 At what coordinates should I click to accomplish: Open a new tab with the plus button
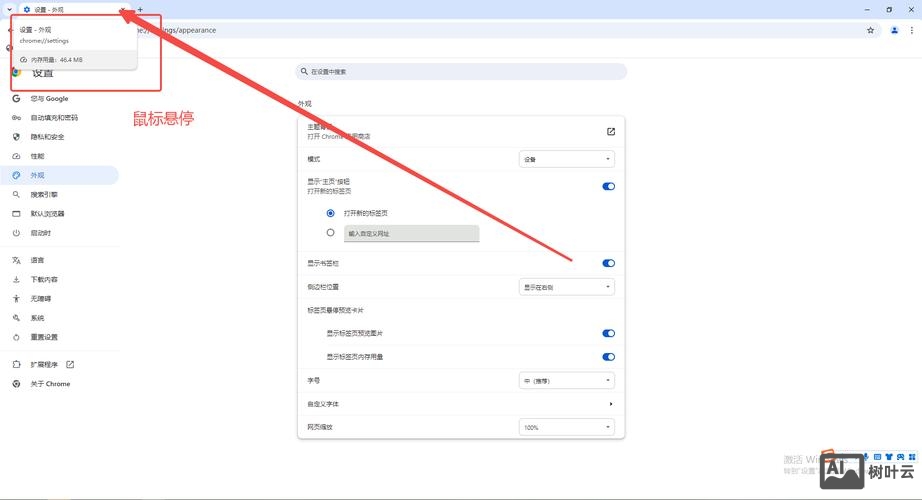coord(140,9)
